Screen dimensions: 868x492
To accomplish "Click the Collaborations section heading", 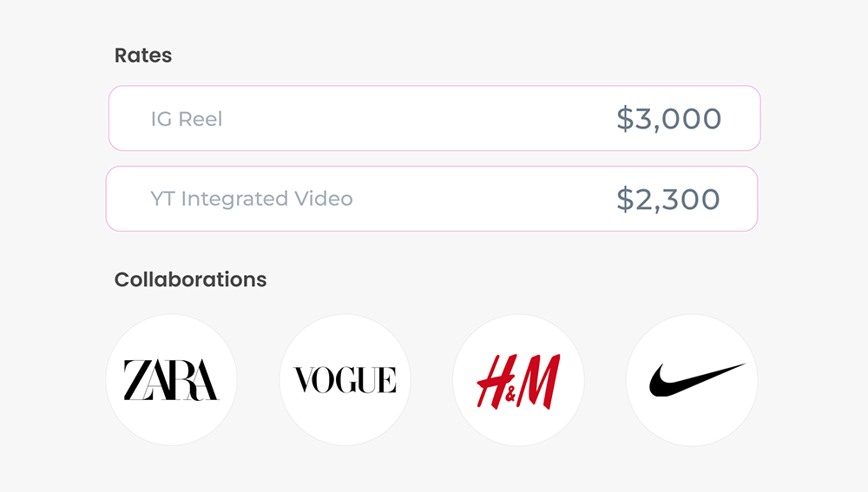I will coord(190,279).
